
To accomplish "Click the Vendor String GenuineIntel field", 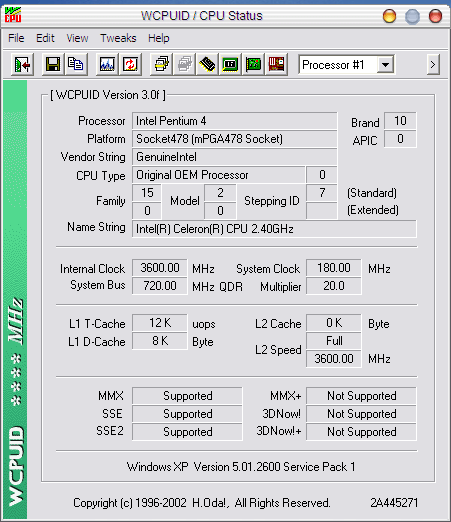I will pos(235,157).
